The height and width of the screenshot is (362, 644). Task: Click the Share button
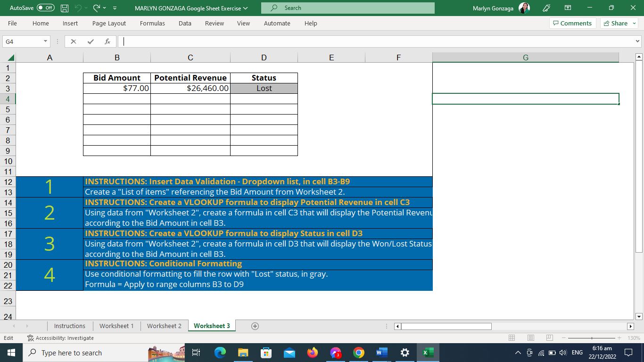[x=619, y=23]
